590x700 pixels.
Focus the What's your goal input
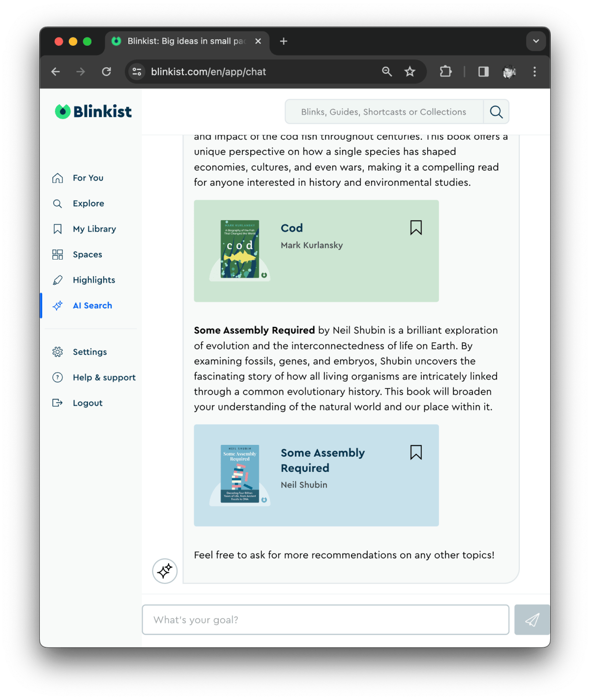click(325, 620)
